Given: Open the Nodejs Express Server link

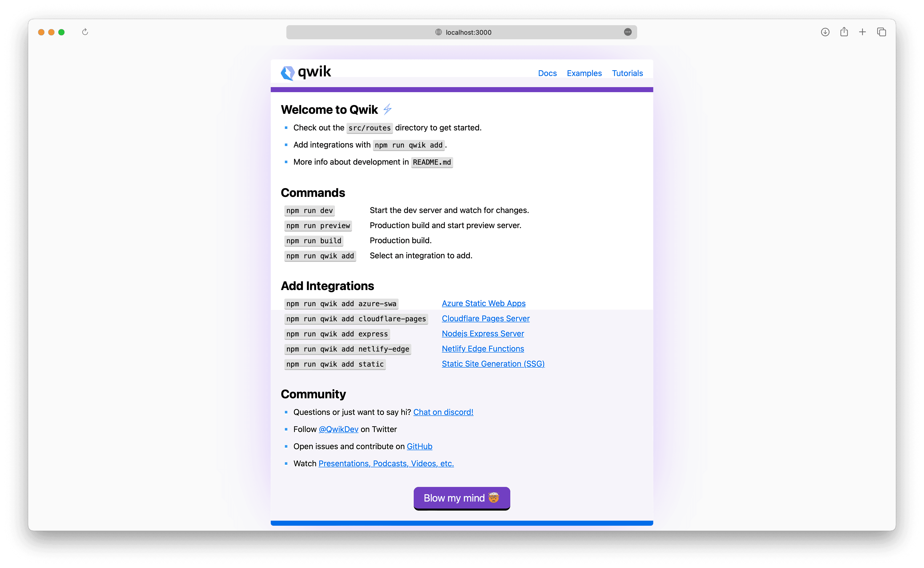Looking at the screenshot, I should click(x=482, y=334).
